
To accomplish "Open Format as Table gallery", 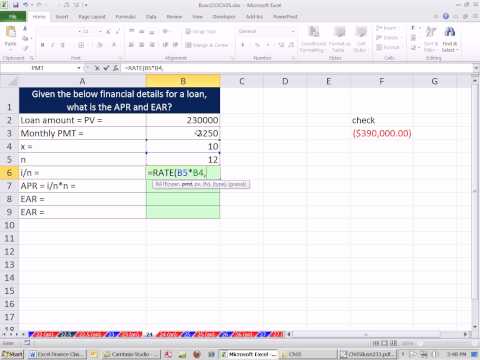I will [339, 39].
